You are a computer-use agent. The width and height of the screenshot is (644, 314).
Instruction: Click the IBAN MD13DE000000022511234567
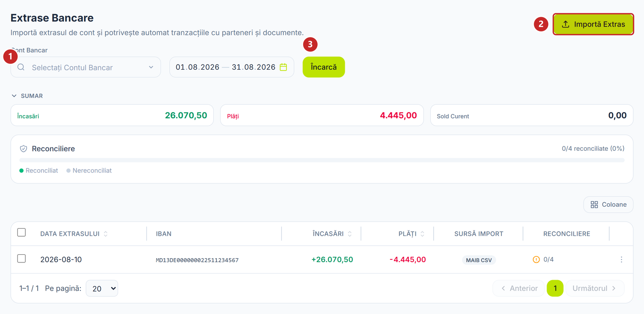[x=197, y=260]
